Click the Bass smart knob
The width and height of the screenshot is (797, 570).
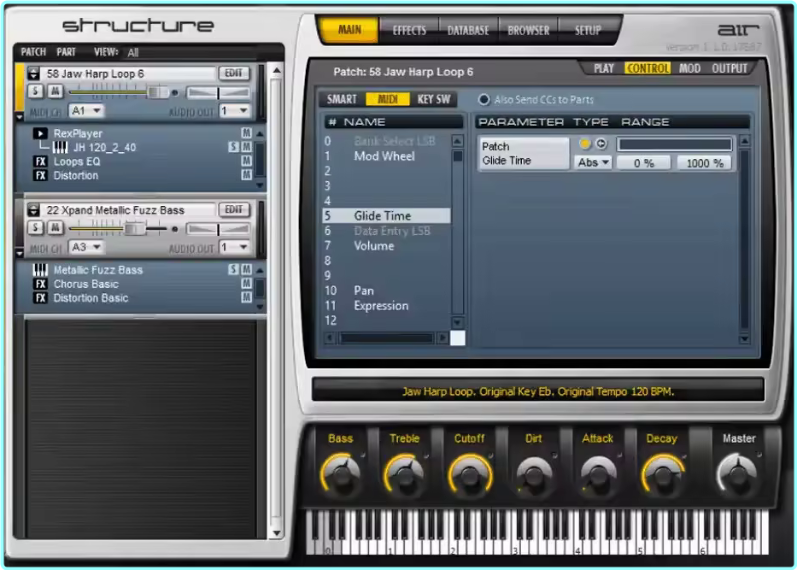[x=341, y=475]
